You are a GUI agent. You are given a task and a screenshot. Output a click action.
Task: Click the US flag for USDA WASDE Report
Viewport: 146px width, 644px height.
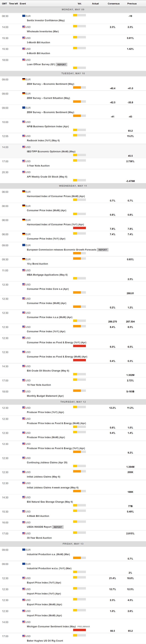(24, 522)
